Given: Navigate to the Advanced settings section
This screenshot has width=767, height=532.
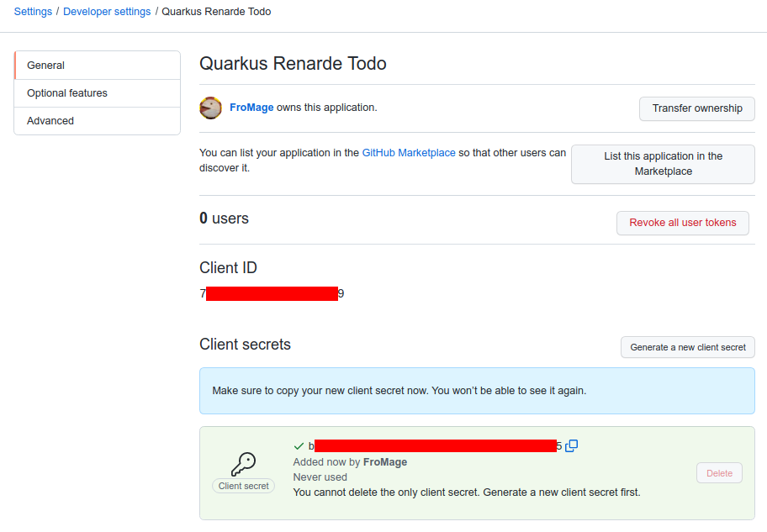Looking at the screenshot, I should coord(50,120).
